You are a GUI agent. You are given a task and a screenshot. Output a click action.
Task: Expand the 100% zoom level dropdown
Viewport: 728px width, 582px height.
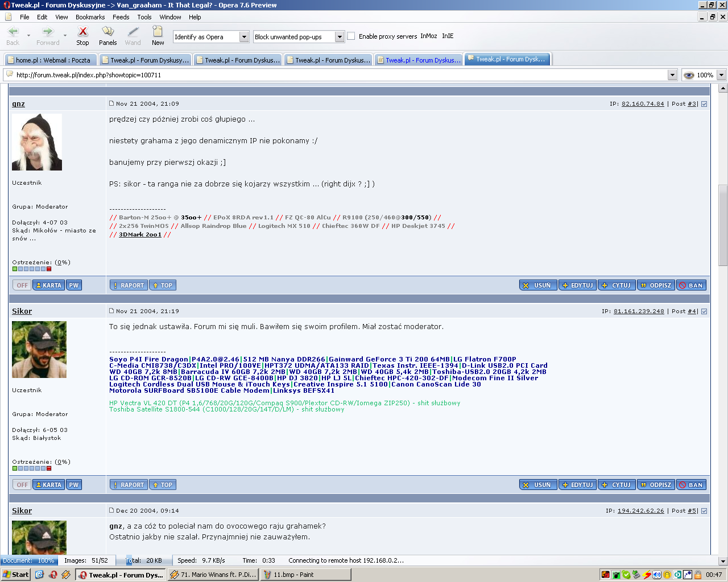coord(721,75)
